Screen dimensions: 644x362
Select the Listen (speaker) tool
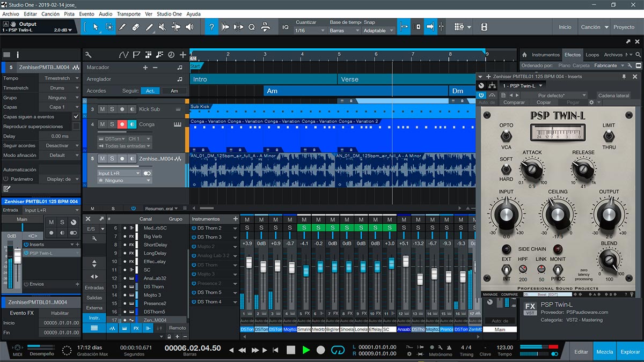189,27
